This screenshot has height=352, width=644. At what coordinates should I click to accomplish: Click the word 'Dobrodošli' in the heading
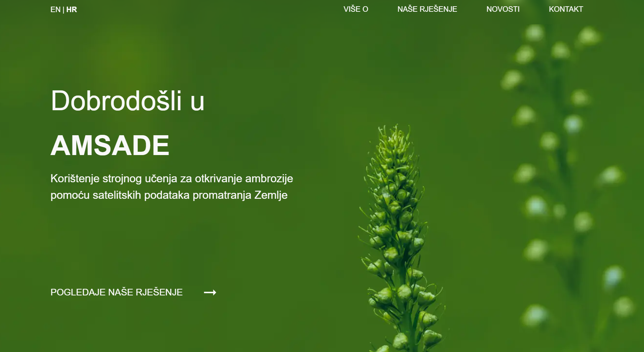click(116, 101)
